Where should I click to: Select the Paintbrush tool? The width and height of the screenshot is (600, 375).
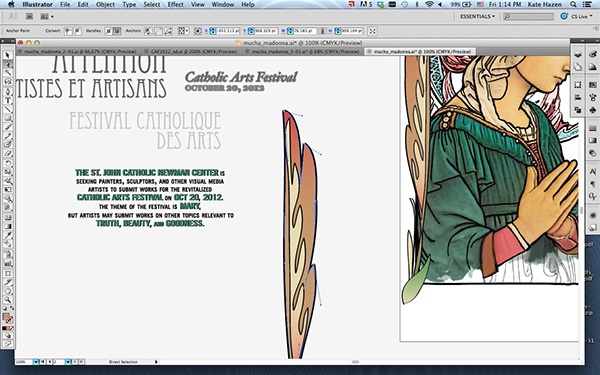[8, 127]
